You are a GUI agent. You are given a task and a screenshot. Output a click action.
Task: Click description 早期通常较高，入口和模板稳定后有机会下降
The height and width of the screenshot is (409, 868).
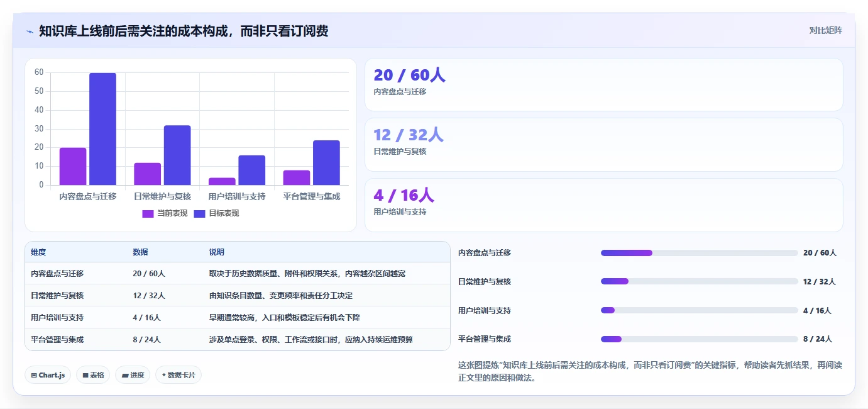(x=285, y=318)
